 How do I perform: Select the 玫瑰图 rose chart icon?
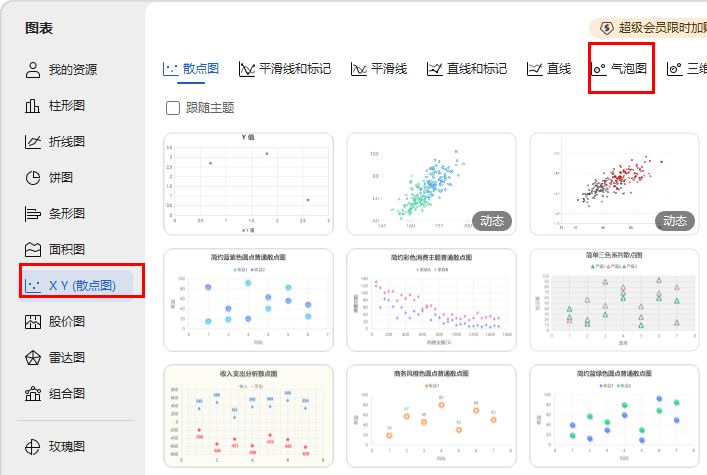point(33,446)
